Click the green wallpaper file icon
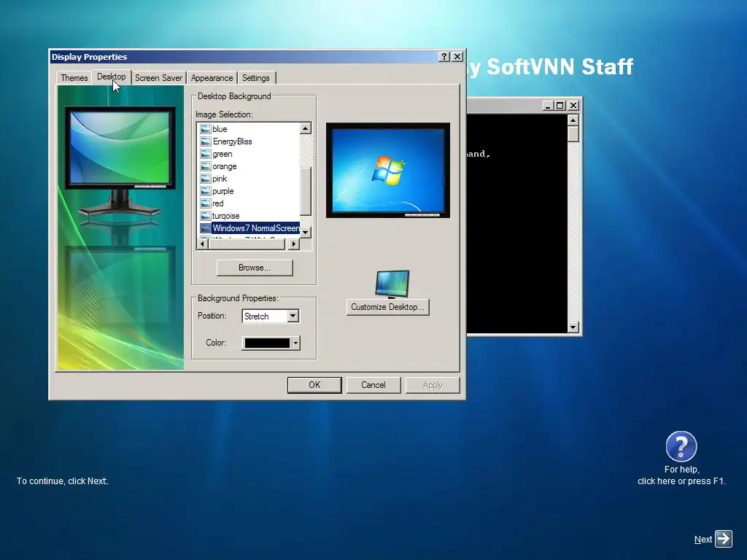The width and height of the screenshot is (747, 560). pos(205,154)
